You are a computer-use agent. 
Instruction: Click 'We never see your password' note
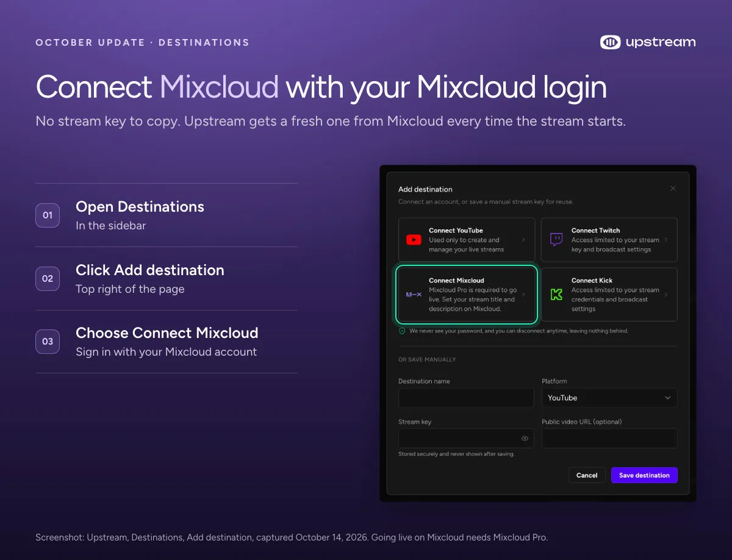[518, 331]
